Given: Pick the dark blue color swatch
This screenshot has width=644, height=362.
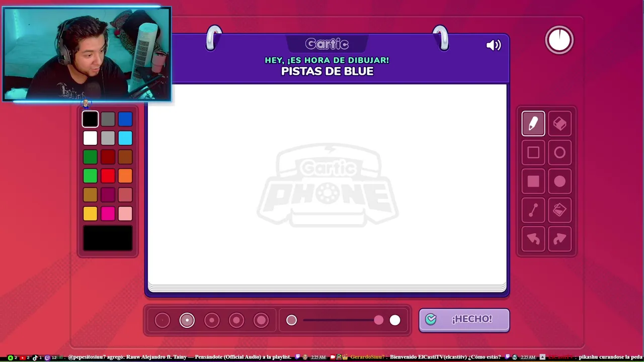Looking at the screenshot, I should [x=125, y=119].
